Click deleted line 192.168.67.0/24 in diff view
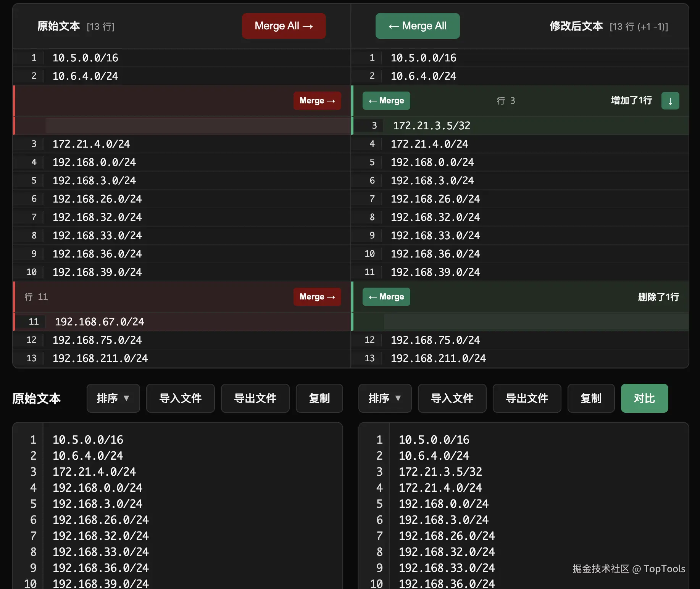Screen dimensions: 700x589 (100, 322)
